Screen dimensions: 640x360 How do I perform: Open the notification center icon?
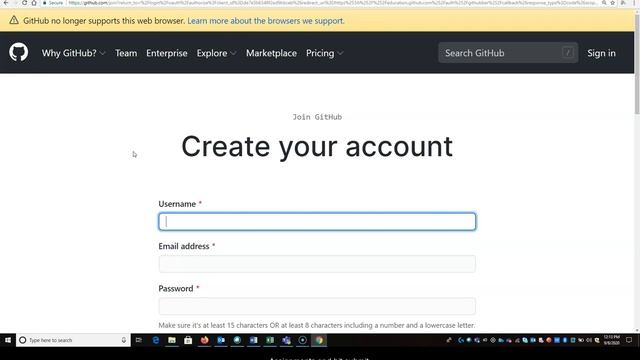click(629, 340)
